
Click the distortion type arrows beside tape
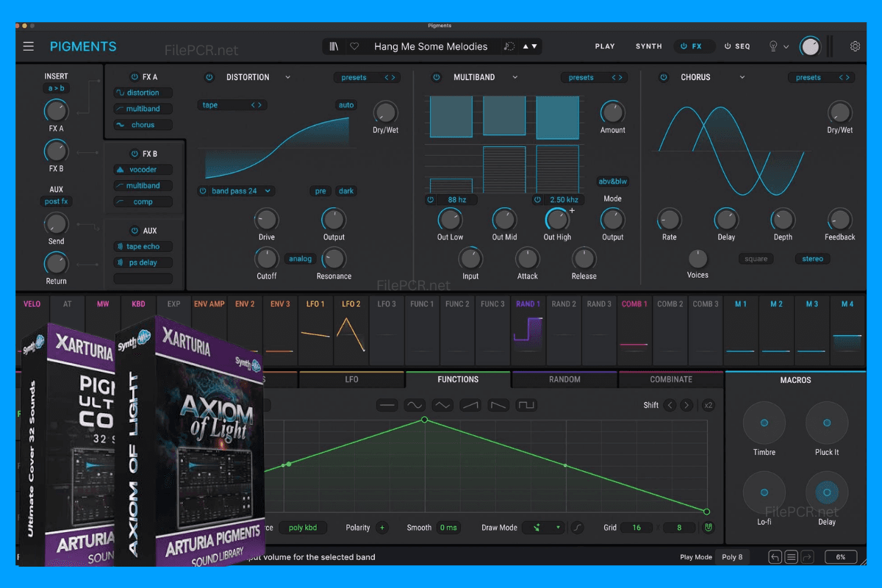tap(257, 105)
